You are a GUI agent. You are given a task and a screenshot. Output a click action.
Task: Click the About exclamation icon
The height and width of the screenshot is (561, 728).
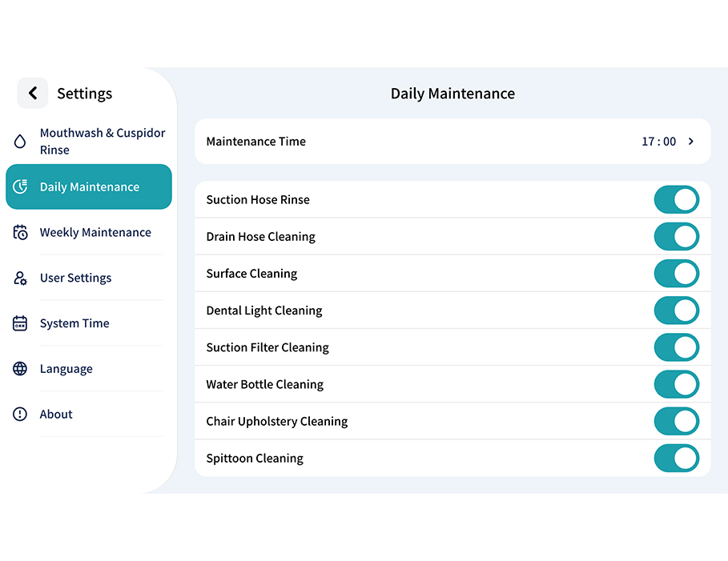pos(21,415)
